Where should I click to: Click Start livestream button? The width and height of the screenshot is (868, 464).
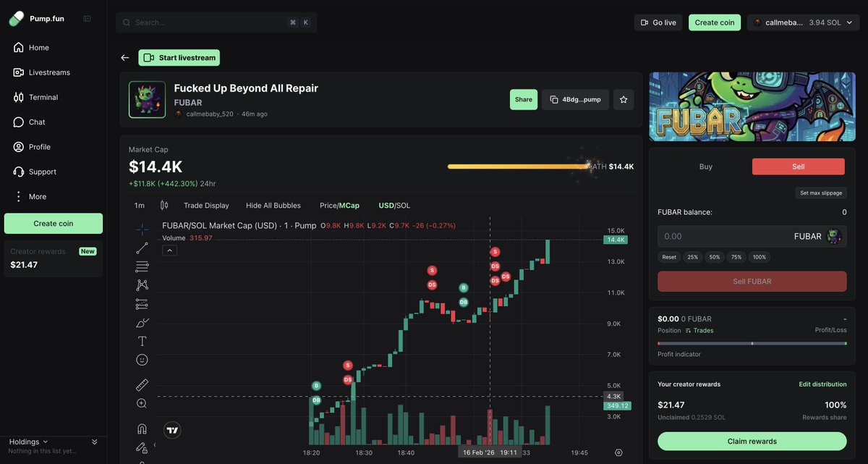(x=179, y=58)
